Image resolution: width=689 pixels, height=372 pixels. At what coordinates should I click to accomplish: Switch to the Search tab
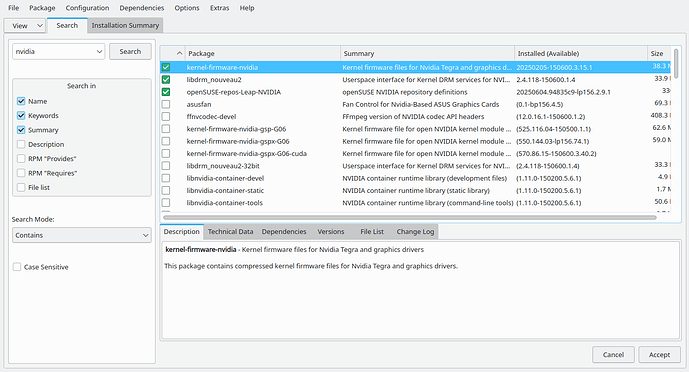[x=67, y=25]
